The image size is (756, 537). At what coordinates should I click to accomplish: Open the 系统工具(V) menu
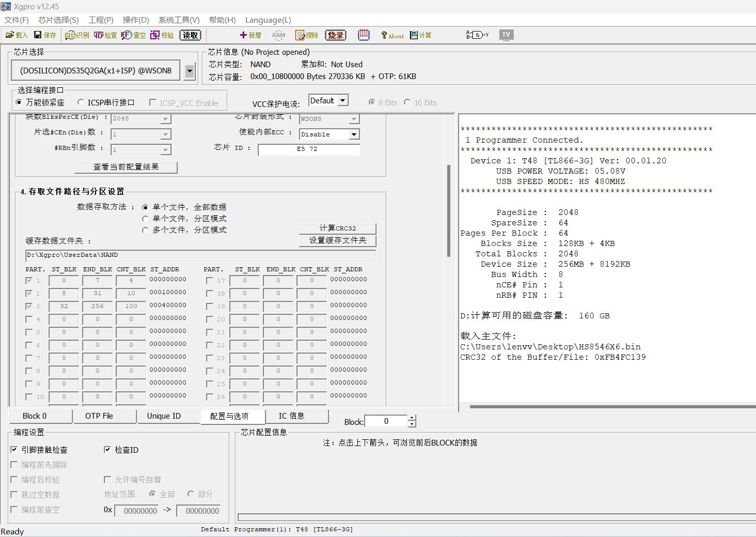tap(179, 20)
